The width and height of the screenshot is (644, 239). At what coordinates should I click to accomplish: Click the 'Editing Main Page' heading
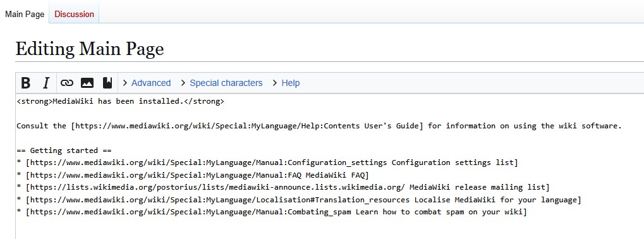[x=90, y=49]
